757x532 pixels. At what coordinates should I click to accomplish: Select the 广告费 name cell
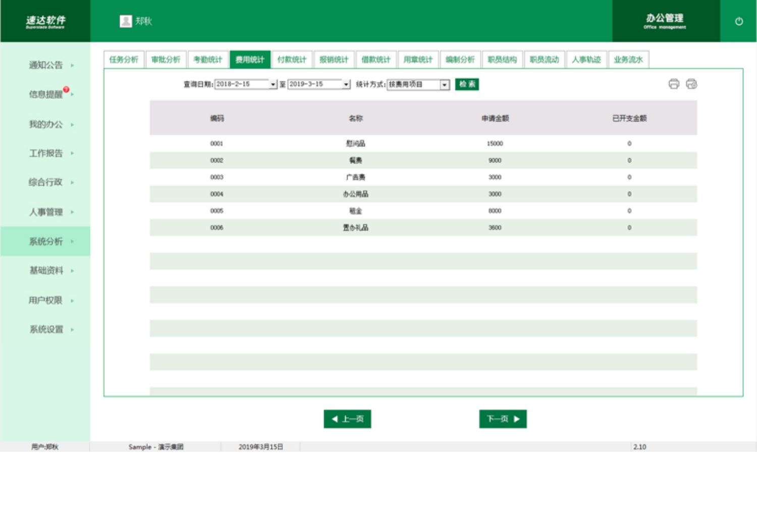[356, 177]
